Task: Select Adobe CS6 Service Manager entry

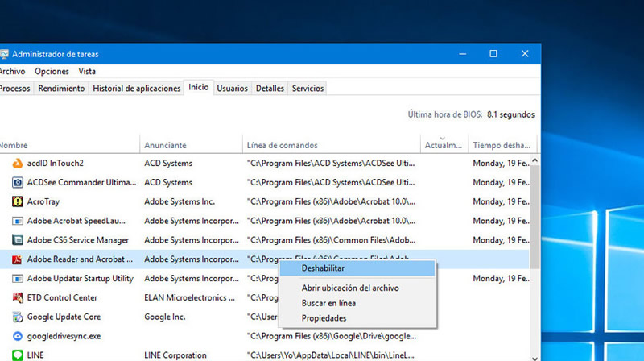Action: (x=77, y=240)
